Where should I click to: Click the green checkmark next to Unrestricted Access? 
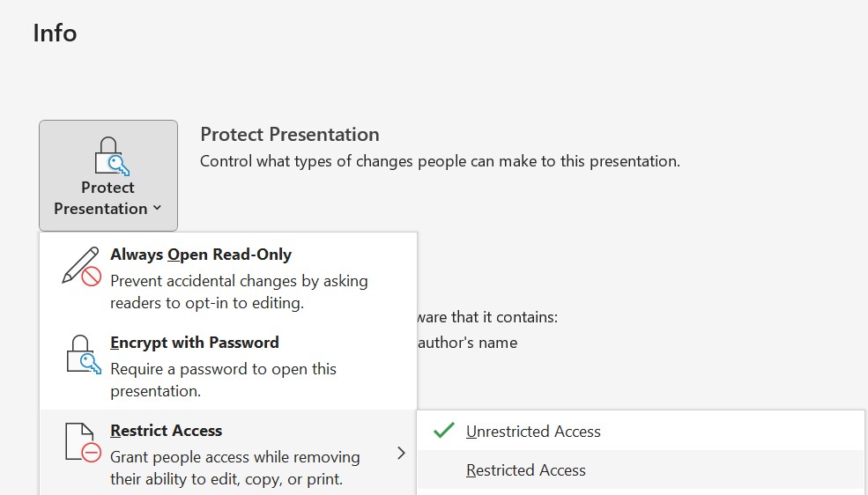point(444,430)
